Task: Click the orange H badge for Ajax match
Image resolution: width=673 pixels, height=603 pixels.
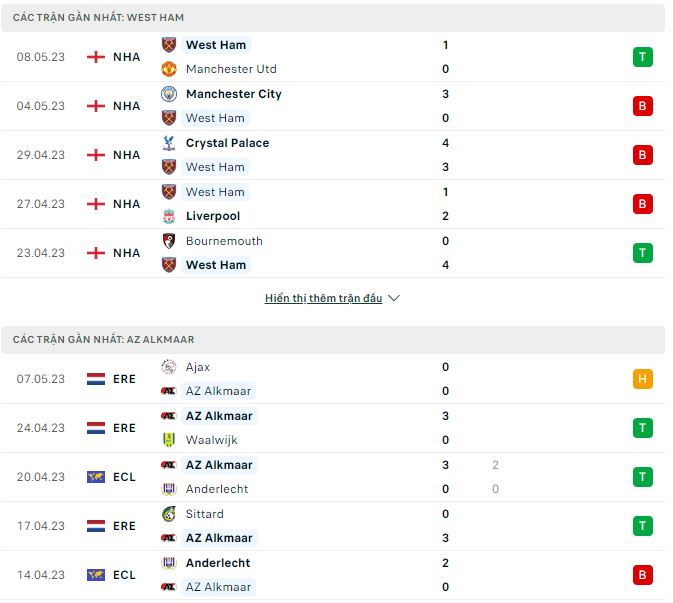Action: (642, 379)
